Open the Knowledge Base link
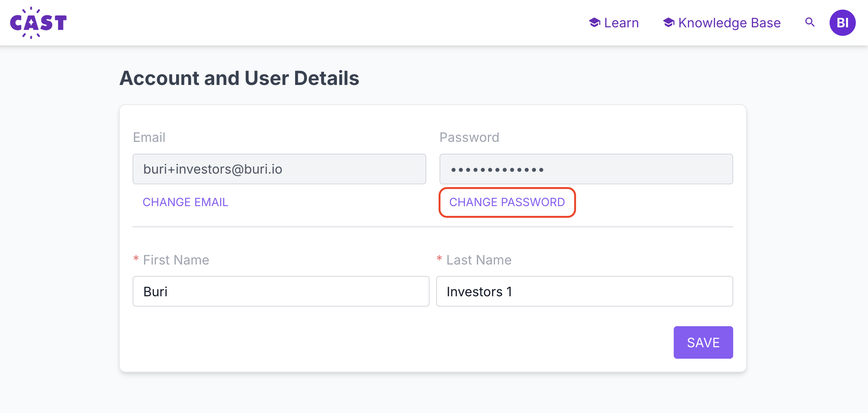Screen dimensions: 868x413 click(729, 23)
